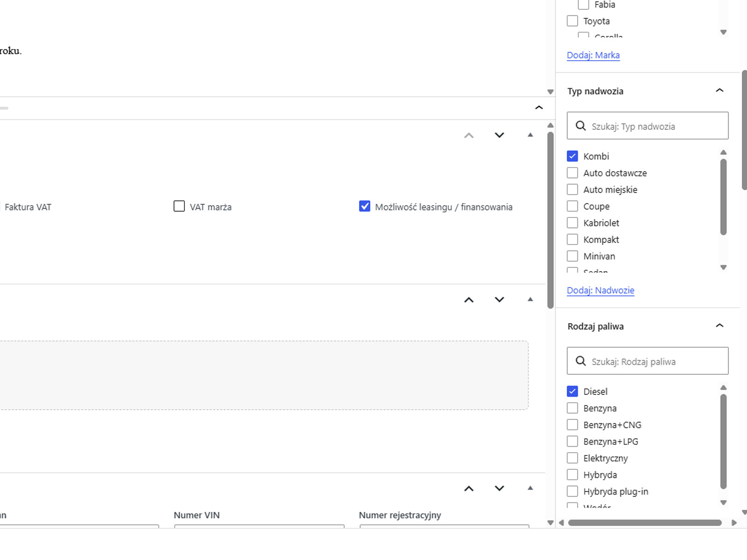Toggle the dashed upload area section triangle
Image resolution: width=747 pixels, height=560 pixels.
pyautogui.click(x=530, y=300)
